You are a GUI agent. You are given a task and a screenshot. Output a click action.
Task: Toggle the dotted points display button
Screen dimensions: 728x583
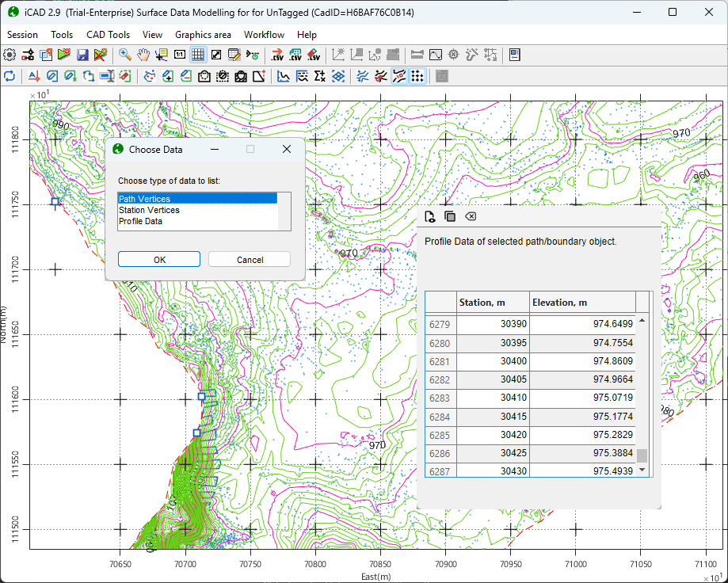(417, 76)
